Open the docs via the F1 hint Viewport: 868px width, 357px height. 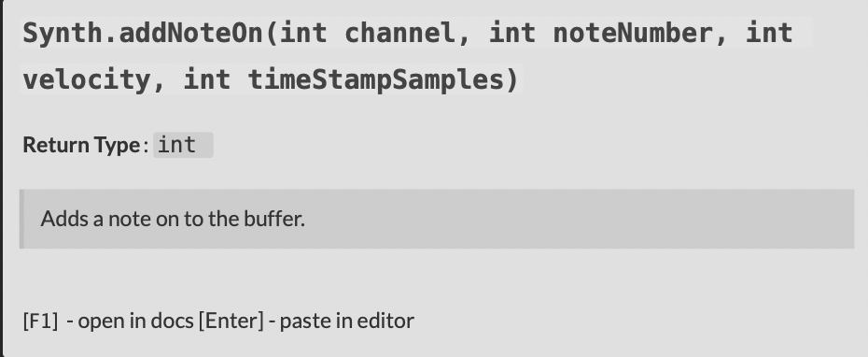pos(110,321)
